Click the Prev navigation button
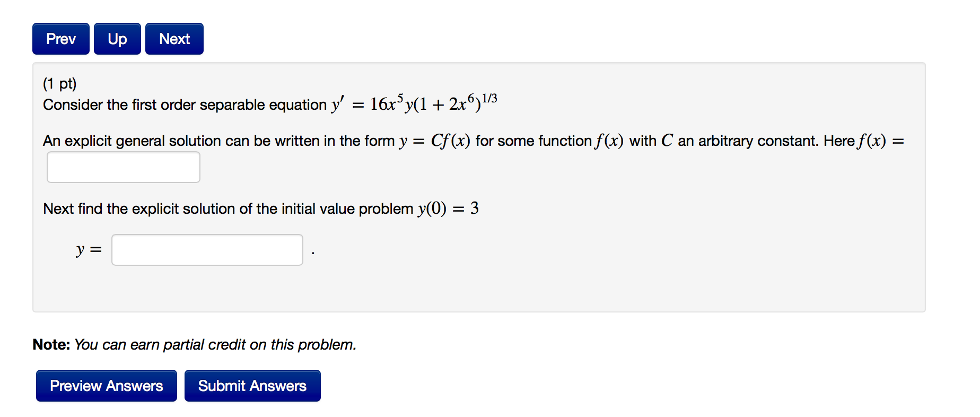 click(60, 39)
